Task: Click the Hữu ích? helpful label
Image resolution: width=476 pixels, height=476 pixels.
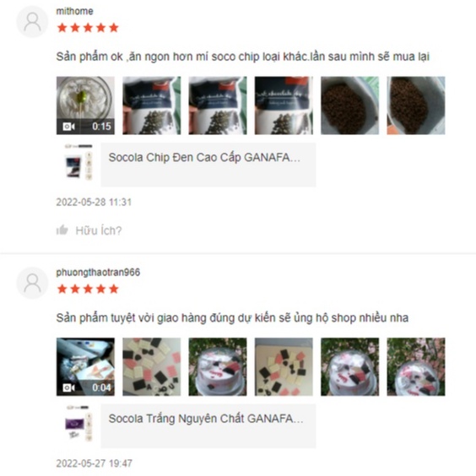Action: 99,230
